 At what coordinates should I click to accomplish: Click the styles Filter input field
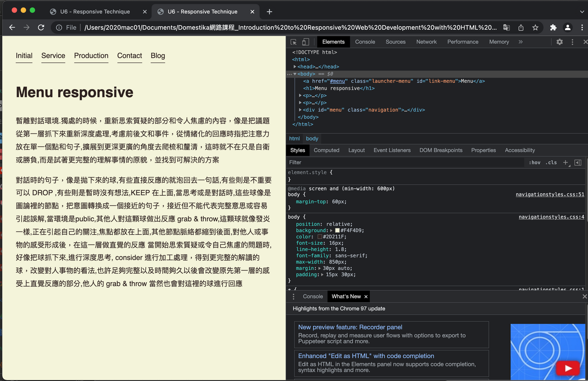tap(404, 162)
